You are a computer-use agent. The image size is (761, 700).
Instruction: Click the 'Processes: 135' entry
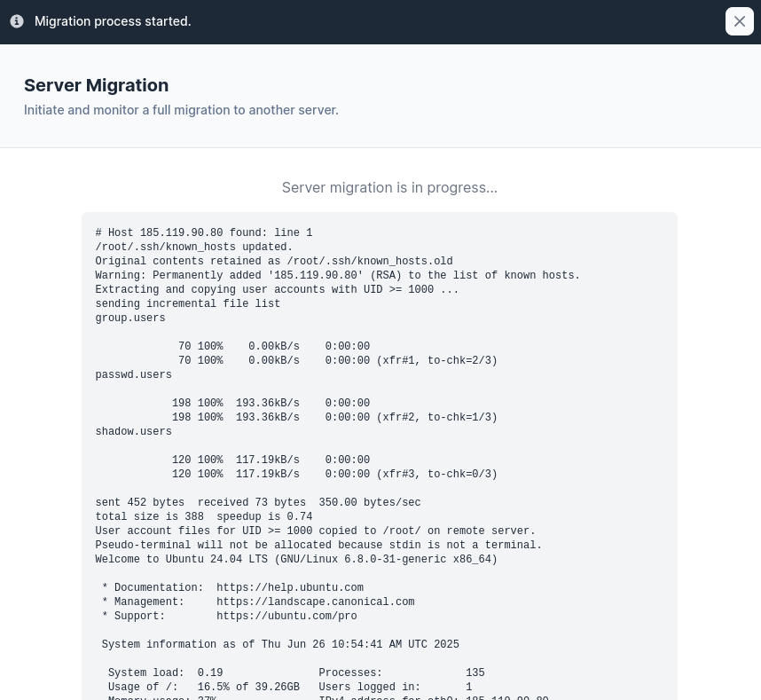pyautogui.click(x=402, y=672)
